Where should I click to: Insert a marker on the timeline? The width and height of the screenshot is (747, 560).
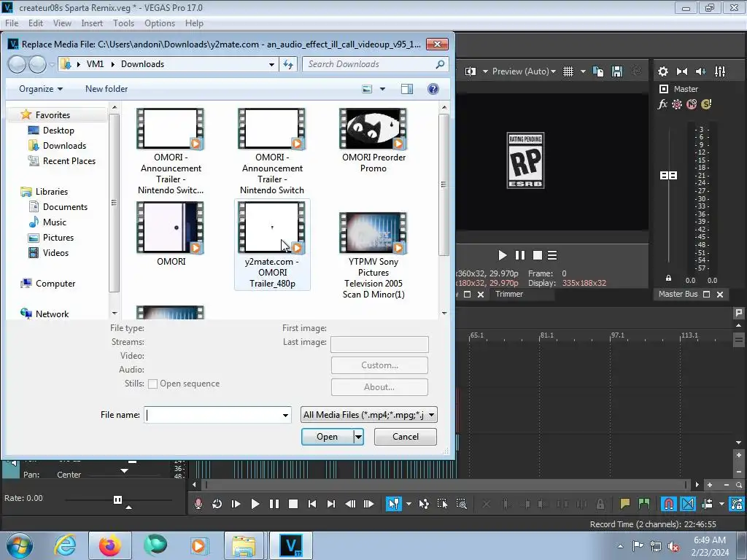pos(624,504)
